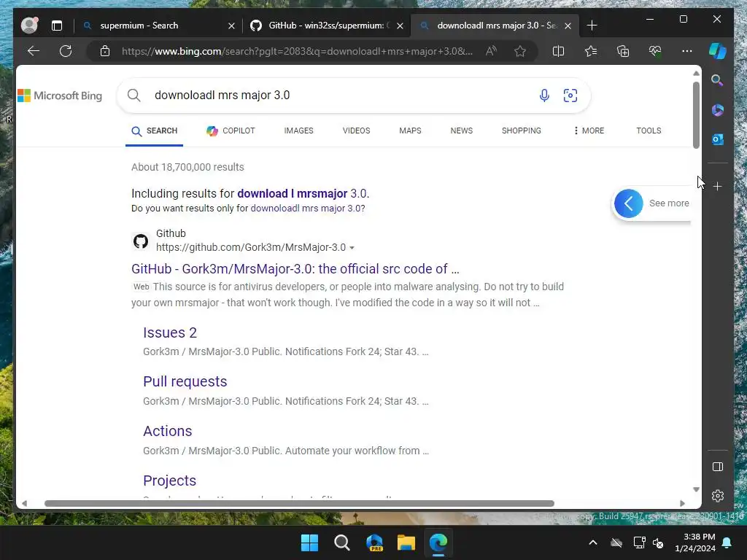Add a sidebar app with plus

click(x=718, y=186)
